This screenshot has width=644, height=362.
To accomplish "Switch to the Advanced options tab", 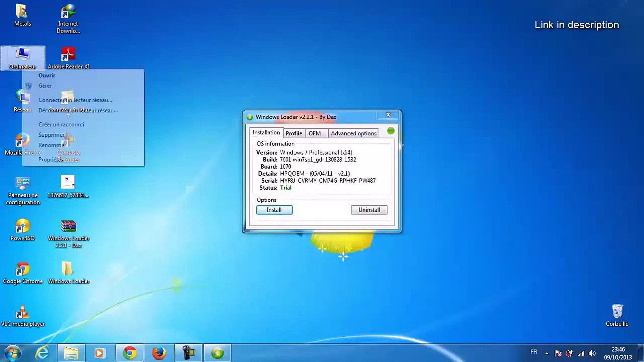I will point(353,133).
